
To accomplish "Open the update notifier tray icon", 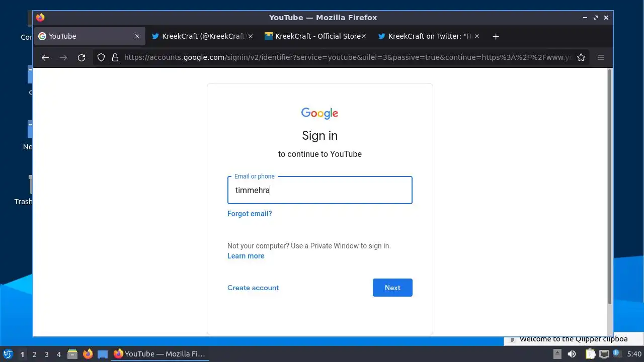I will tap(617, 354).
